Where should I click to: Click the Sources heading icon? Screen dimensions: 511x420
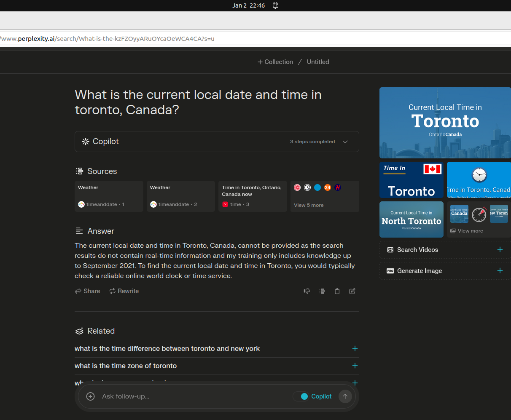[79, 171]
